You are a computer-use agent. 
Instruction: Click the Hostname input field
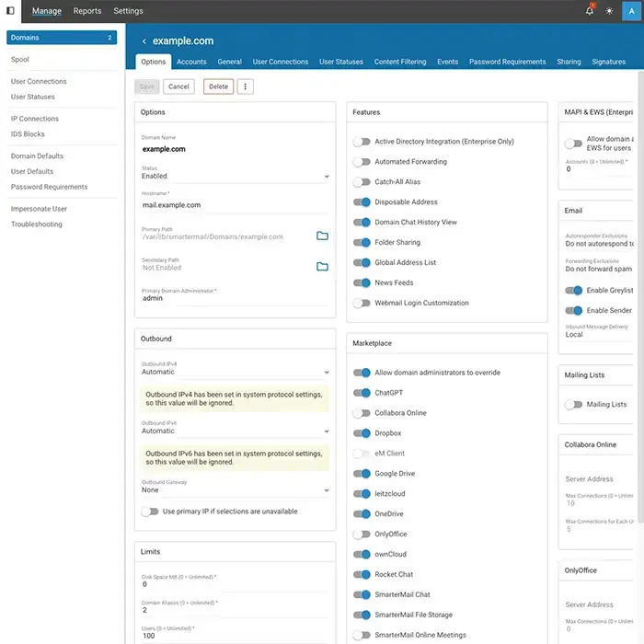pyautogui.click(x=235, y=205)
